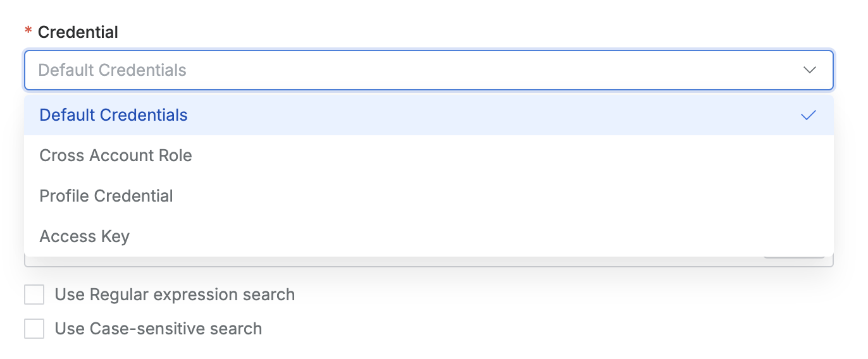
Task: Click the 'Use Regular expression search' label text
Action: 175,295
